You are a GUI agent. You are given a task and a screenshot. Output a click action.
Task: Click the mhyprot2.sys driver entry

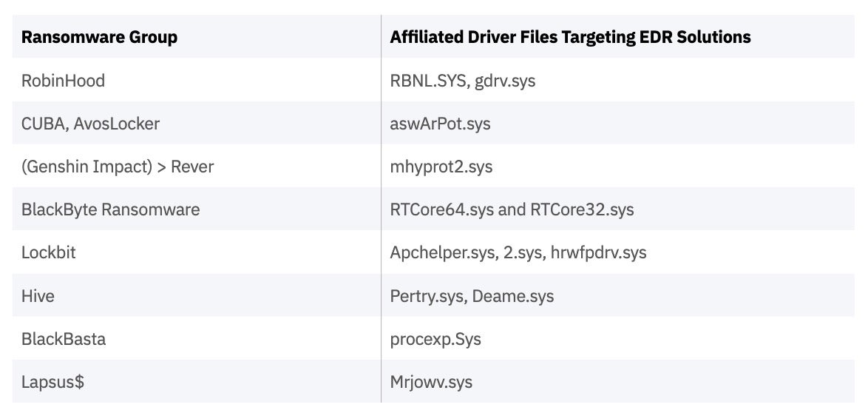[441, 167]
